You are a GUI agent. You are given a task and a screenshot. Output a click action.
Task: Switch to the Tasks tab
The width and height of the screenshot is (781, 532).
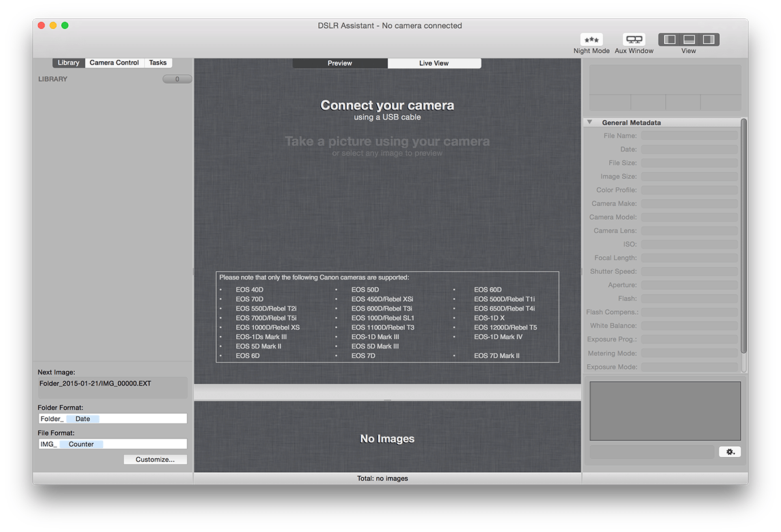click(158, 63)
